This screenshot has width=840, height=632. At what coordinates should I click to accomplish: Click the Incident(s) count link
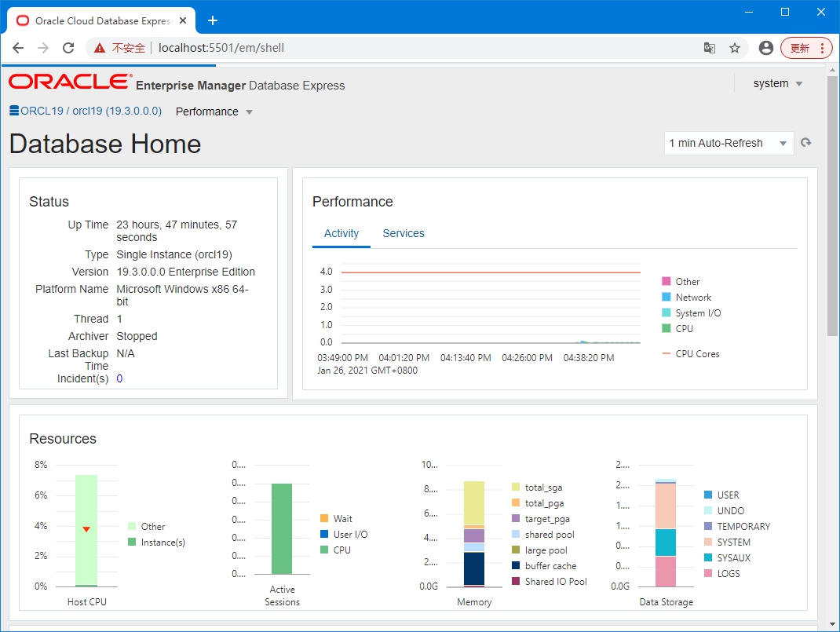point(119,378)
